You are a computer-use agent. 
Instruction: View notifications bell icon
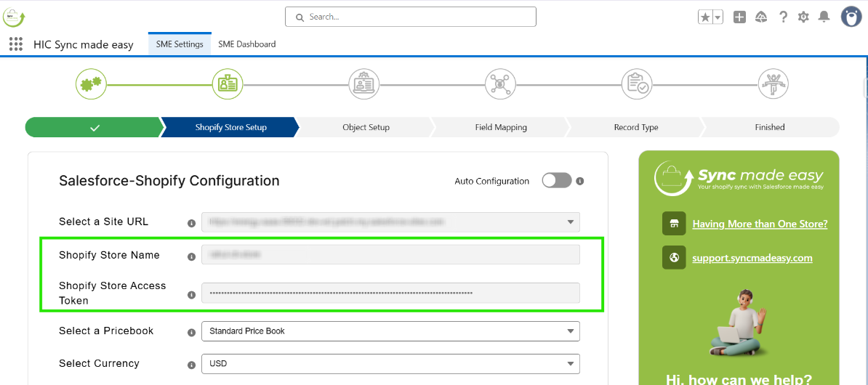tap(824, 17)
